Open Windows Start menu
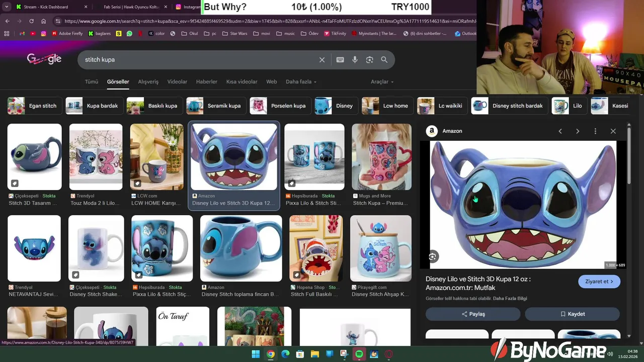The image size is (644, 362). pos(256,354)
